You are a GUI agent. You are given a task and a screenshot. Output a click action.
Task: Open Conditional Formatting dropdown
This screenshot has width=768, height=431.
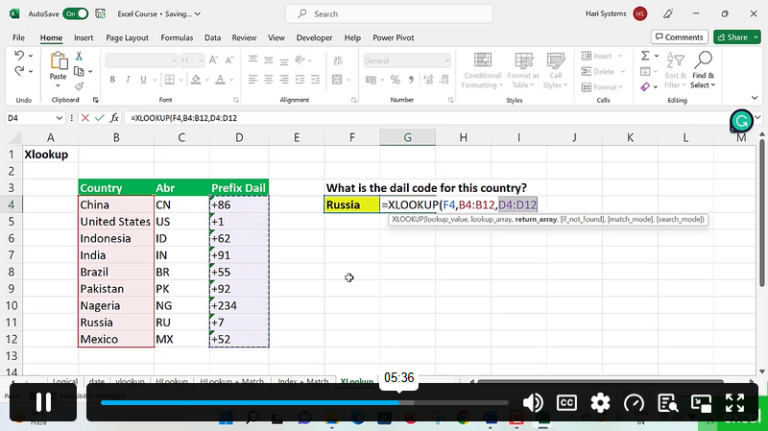click(x=482, y=71)
